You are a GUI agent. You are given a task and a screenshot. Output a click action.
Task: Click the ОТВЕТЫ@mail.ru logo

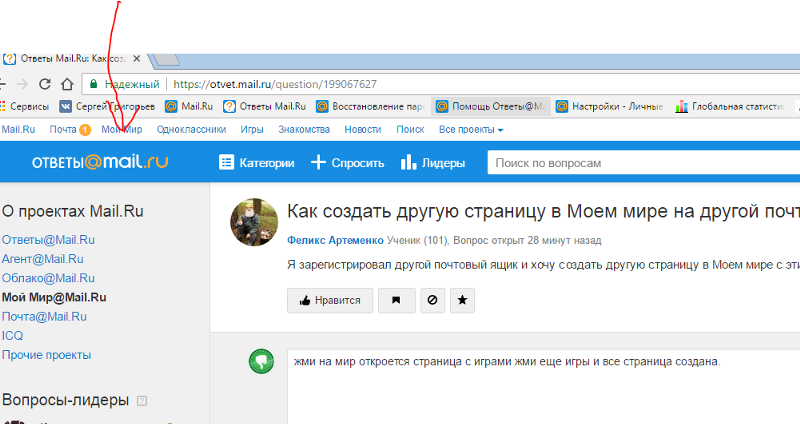(x=100, y=162)
